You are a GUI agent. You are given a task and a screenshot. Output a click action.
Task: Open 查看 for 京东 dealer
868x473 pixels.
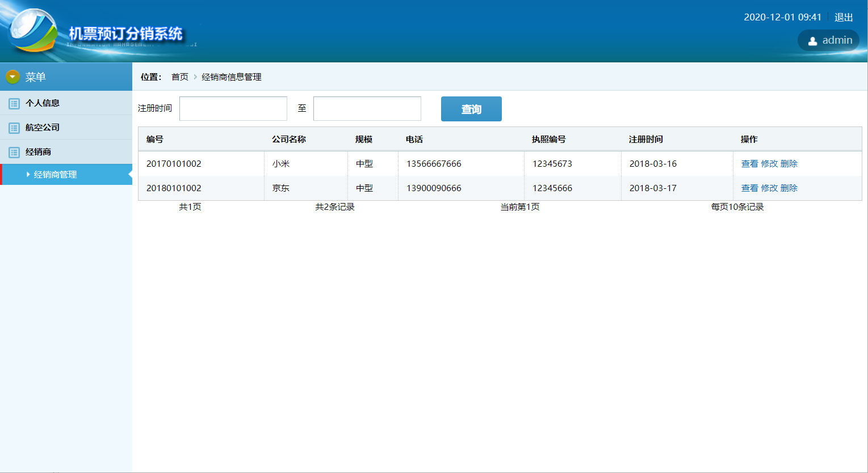[x=749, y=188]
